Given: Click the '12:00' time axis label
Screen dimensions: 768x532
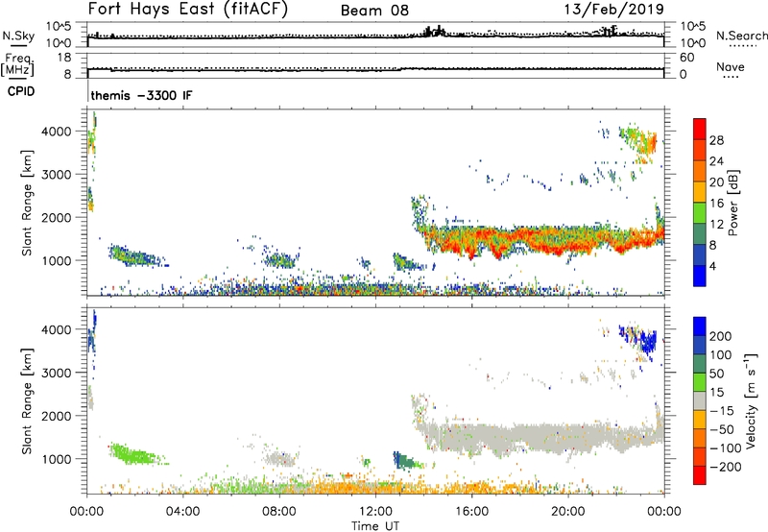Looking at the screenshot, I should (x=375, y=512).
